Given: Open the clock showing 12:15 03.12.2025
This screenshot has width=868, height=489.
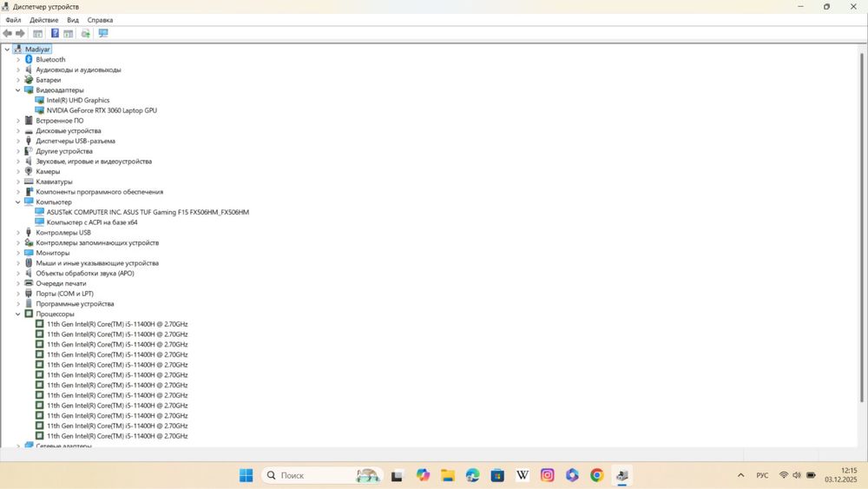Looking at the screenshot, I should (841, 475).
